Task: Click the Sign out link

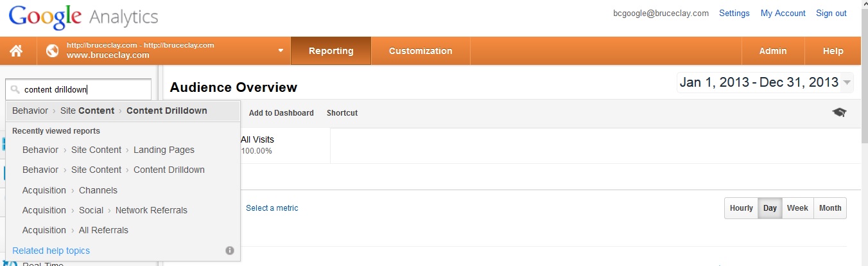Action: point(831,13)
